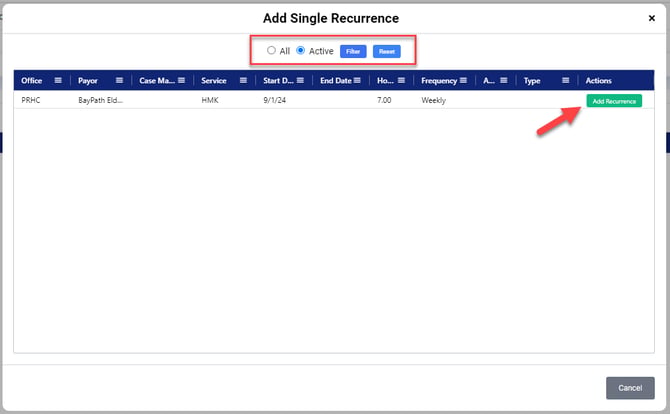Open the Payor column menu icon
This screenshot has height=414, width=670.
pos(119,81)
